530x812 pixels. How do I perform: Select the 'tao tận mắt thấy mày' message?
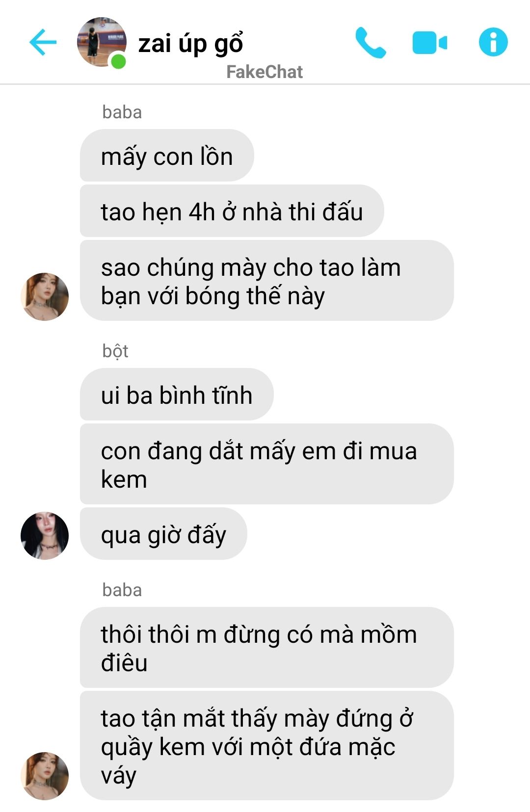(266, 746)
